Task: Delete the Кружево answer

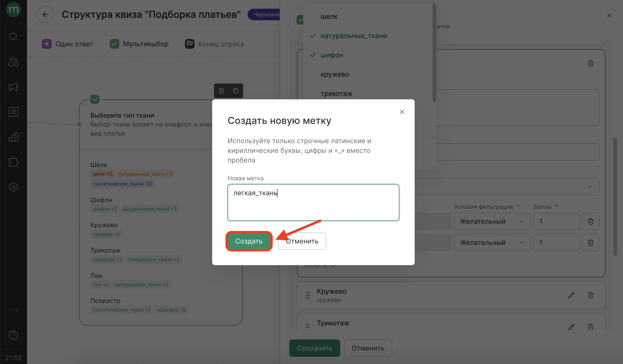Action: coord(590,295)
